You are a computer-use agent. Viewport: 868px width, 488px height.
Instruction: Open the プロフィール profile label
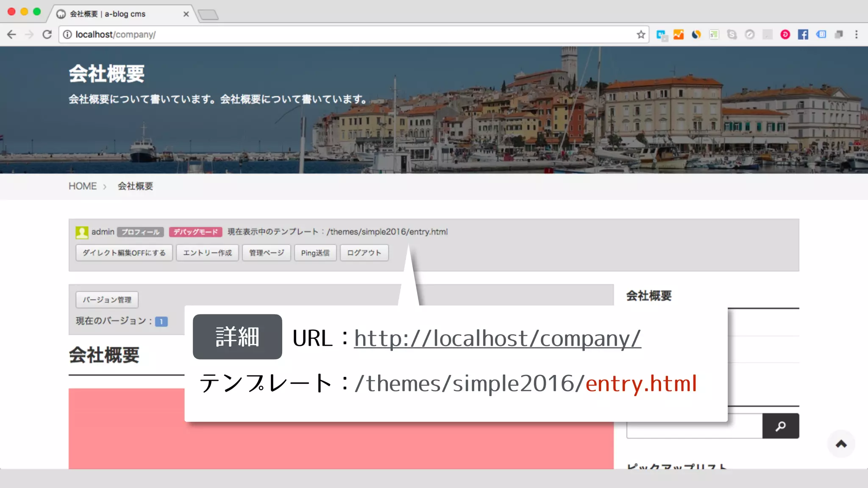click(x=140, y=232)
